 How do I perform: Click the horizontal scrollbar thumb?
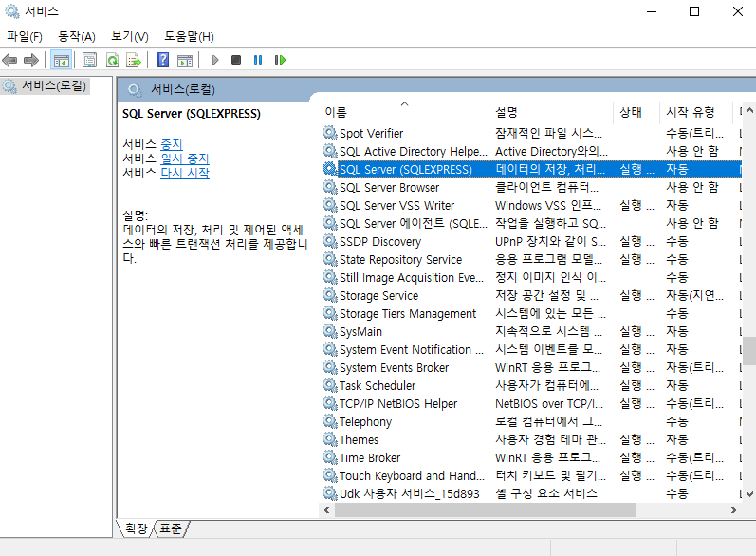[486, 510]
